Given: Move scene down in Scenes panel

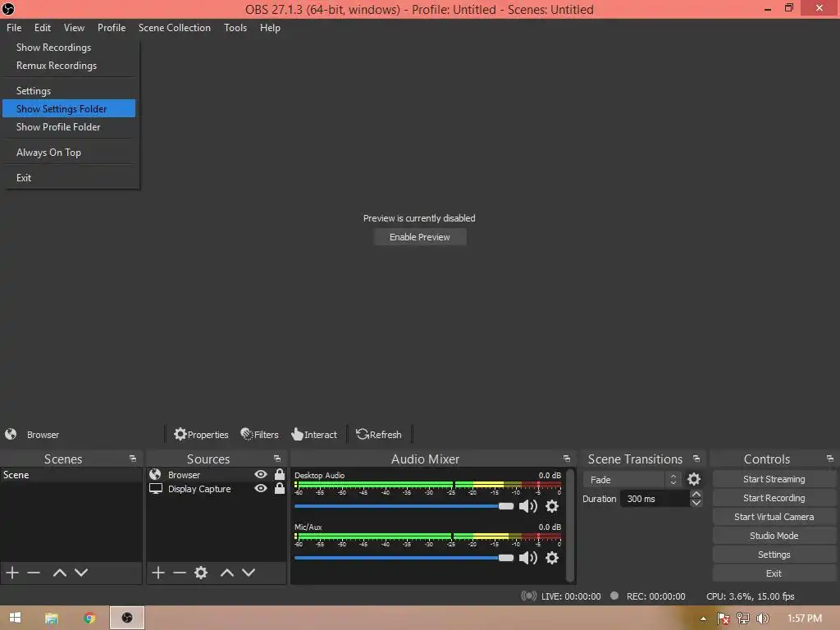Looking at the screenshot, I should click(x=81, y=572).
